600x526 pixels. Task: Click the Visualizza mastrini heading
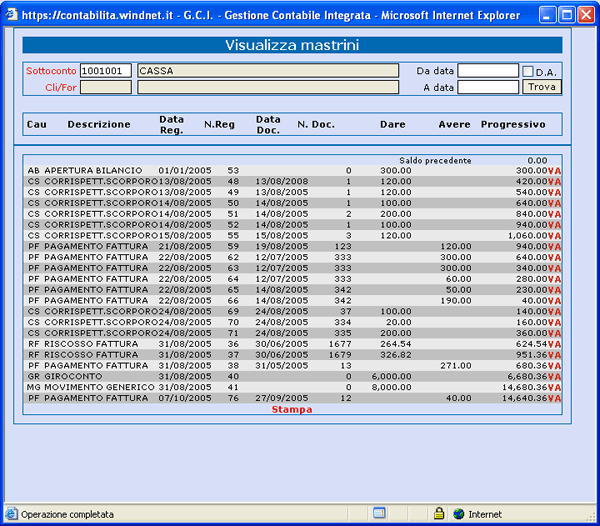pyautogui.click(x=292, y=45)
